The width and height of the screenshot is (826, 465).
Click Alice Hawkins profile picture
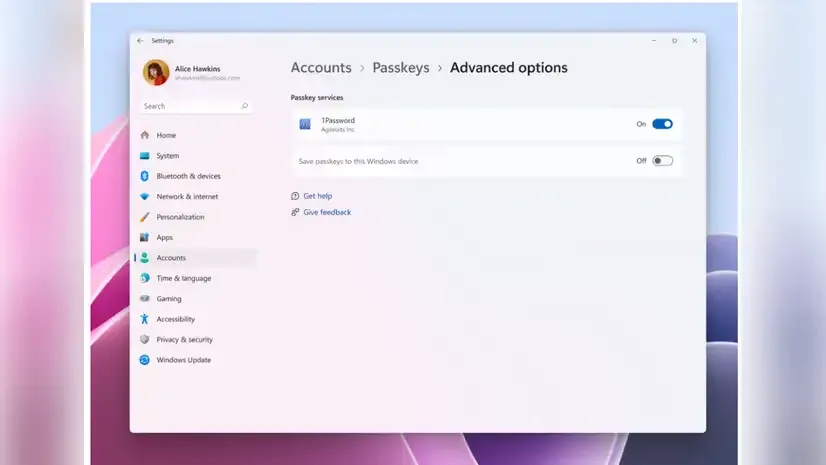coord(155,72)
